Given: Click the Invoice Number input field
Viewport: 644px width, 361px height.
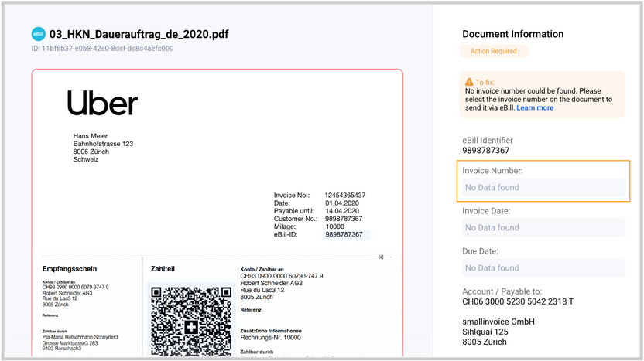Looking at the screenshot, I should coord(543,188).
